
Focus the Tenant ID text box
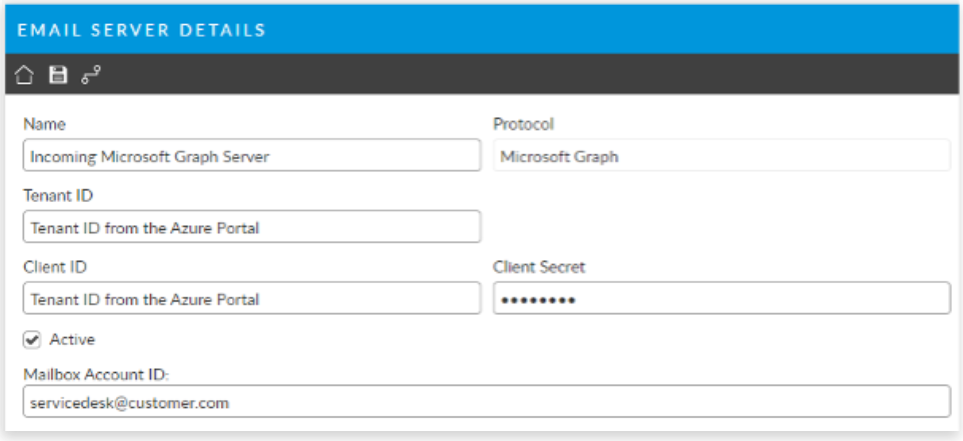[x=251, y=227]
